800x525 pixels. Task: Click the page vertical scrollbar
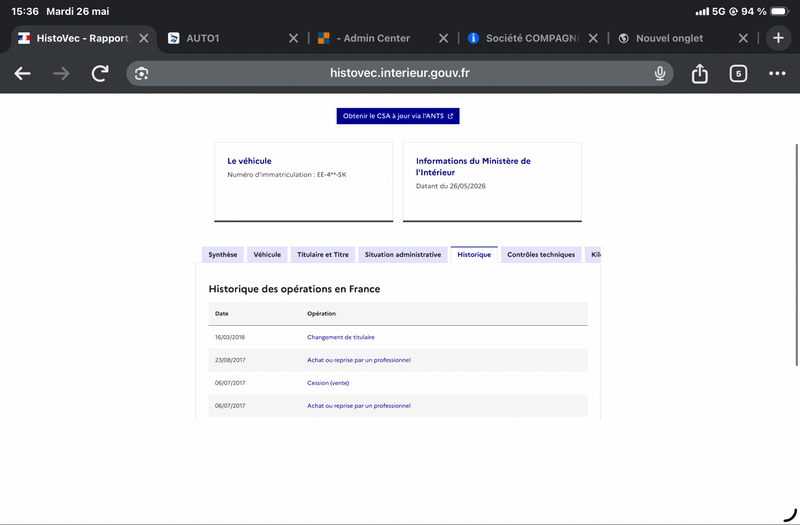(796, 255)
